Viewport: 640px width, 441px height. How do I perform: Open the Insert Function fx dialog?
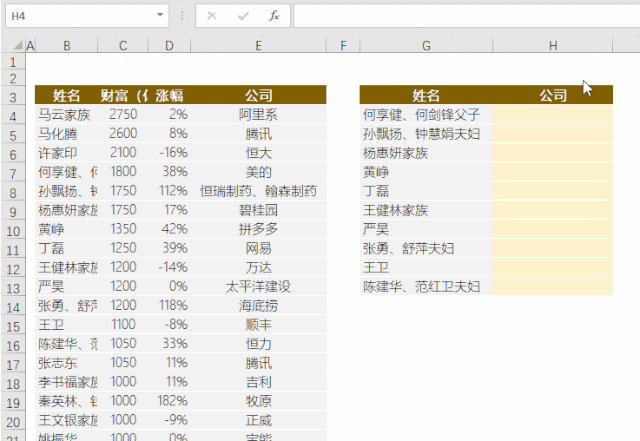274,16
